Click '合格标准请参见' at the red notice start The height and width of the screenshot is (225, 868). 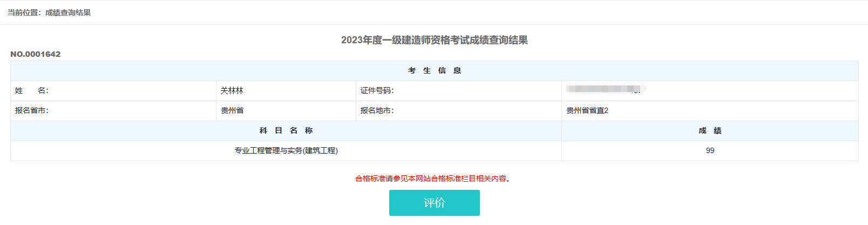[x=378, y=178]
